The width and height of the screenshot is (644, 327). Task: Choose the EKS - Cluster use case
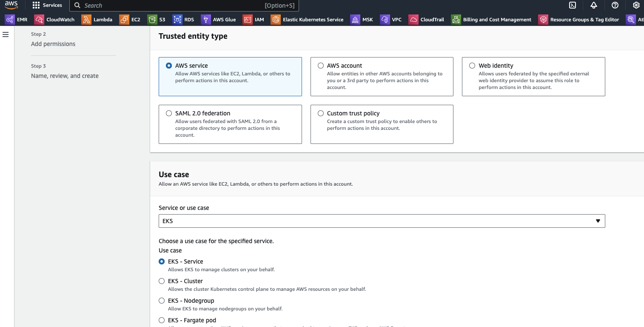(x=162, y=281)
